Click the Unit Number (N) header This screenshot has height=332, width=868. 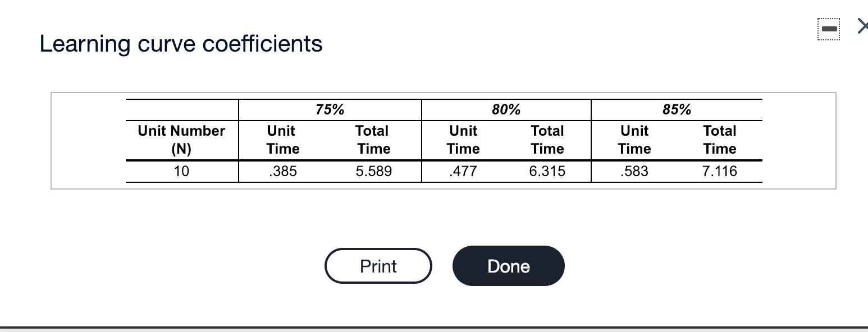pos(181,140)
